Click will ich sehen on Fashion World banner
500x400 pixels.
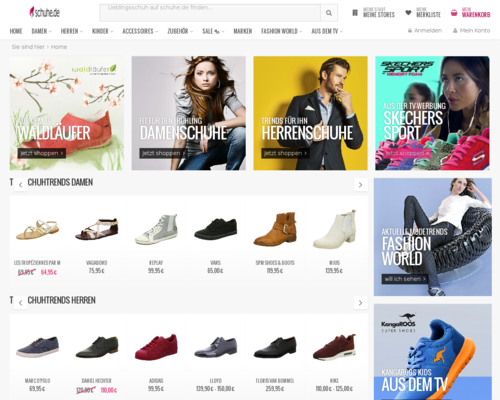(x=405, y=279)
